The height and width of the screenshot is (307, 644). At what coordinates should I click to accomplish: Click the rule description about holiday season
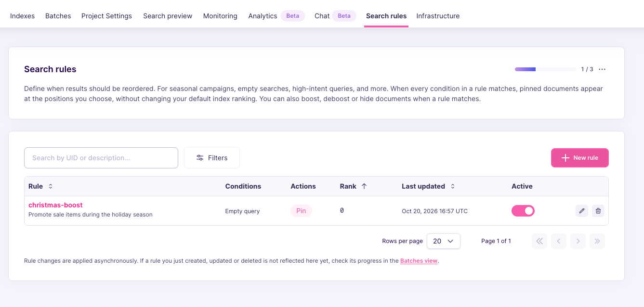(91, 215)
